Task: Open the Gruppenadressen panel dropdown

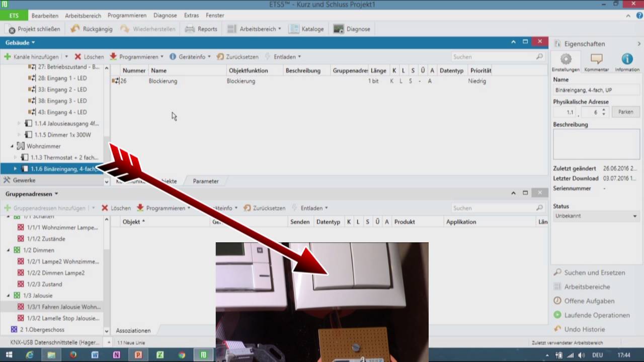Action: [x=32, y=194]
